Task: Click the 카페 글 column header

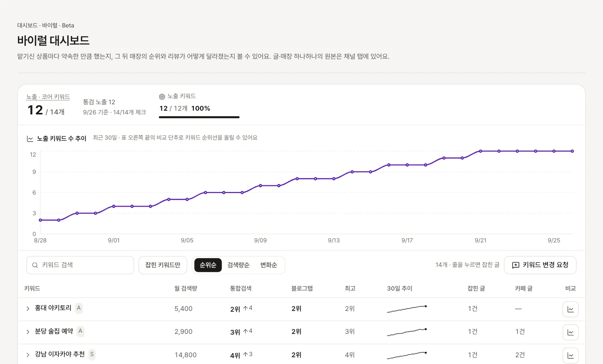Action: [524, 288]
